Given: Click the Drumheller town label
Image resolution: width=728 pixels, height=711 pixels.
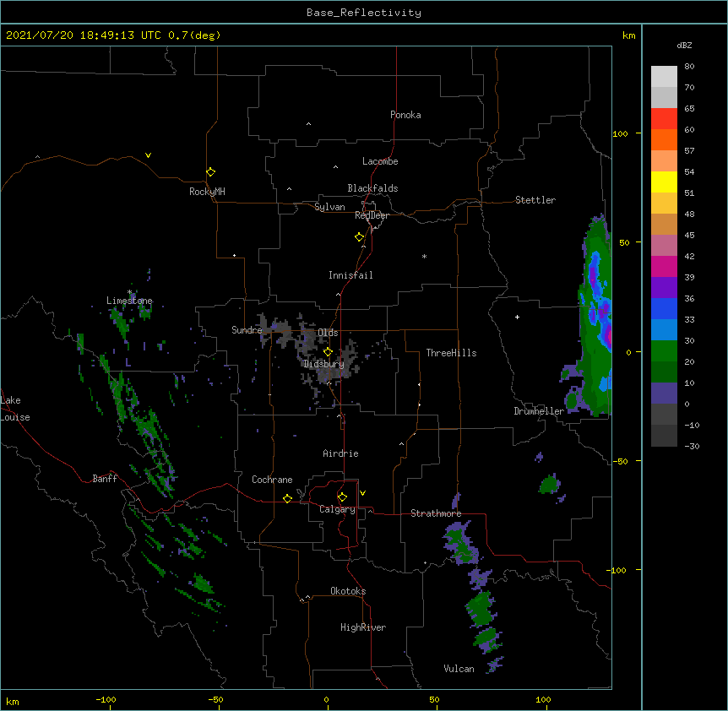Looking at the screenshot, I should click(x=539, y=411).
